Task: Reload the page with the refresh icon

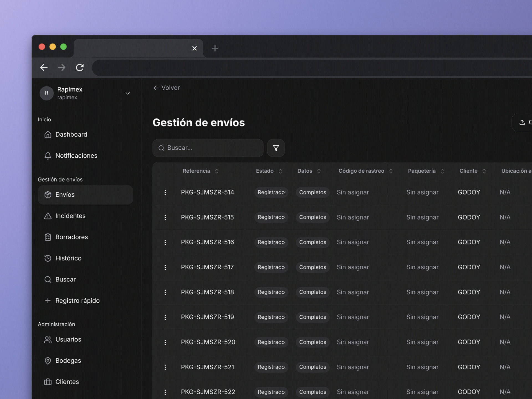Action: pos(80,67)
